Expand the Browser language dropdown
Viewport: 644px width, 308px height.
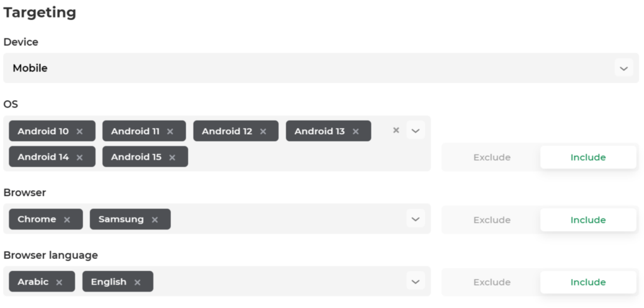(x=416, y=282)
